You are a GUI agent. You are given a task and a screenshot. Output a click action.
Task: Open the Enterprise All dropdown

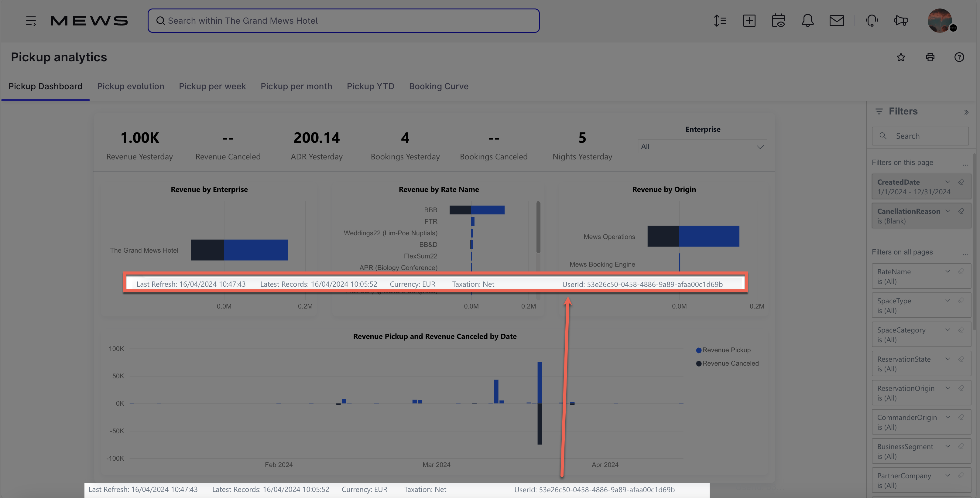click(x=702, y=146)
